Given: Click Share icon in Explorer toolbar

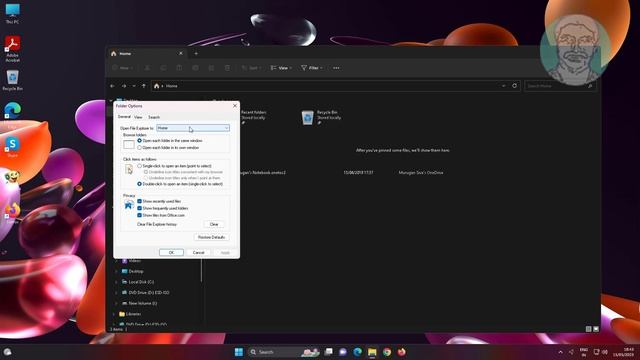Looking at the screenshot, I should [x=211, y=68].
